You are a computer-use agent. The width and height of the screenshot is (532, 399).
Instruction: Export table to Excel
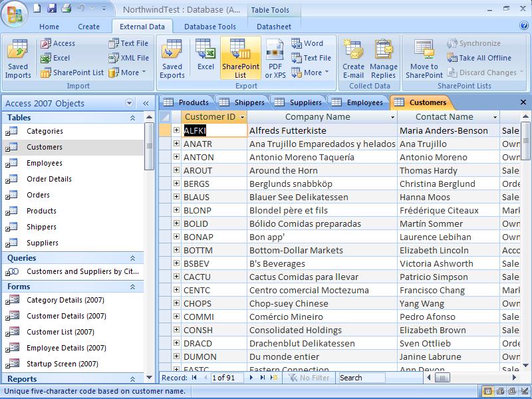click(205, 55)
